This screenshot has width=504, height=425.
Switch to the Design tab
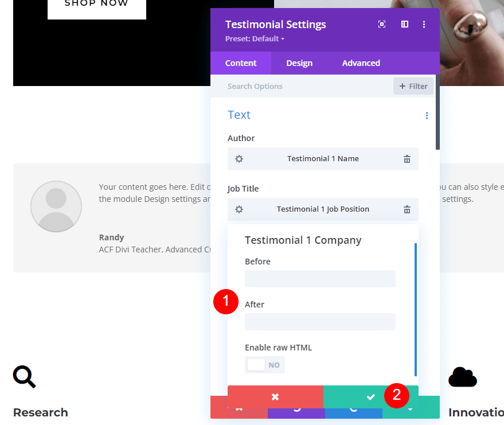pyautogui.click(x=299, y=63)
